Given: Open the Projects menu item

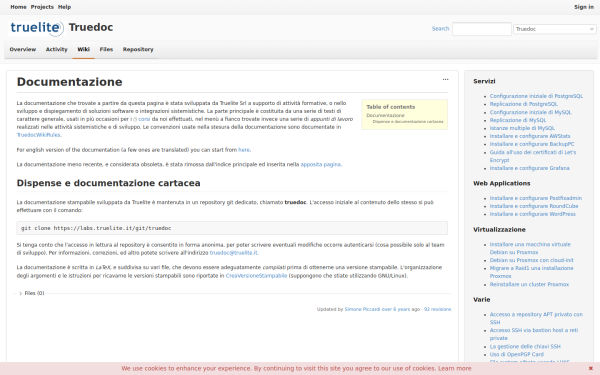Looking at the screenshot, I should (x=42, y=7).
